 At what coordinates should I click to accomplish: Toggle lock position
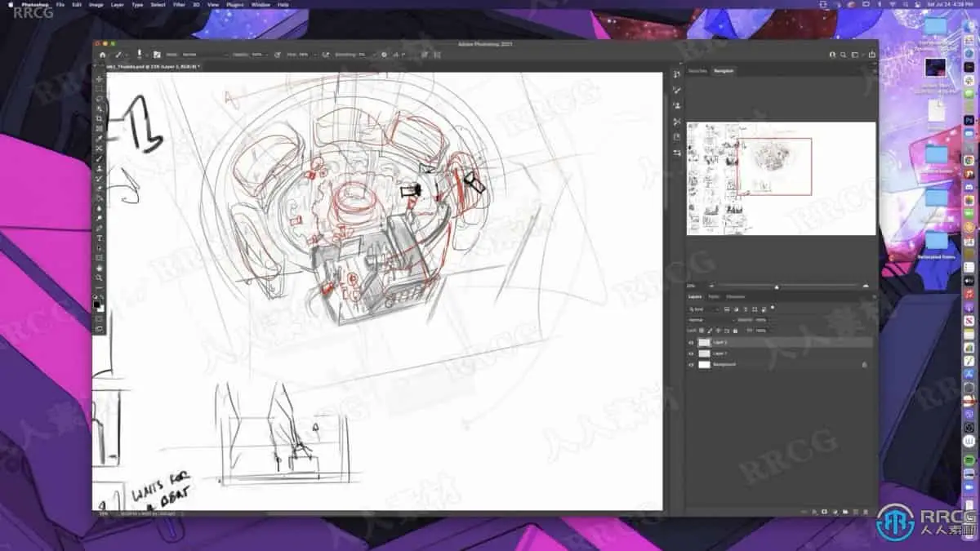pyautogui.click(x=718, y=331)
